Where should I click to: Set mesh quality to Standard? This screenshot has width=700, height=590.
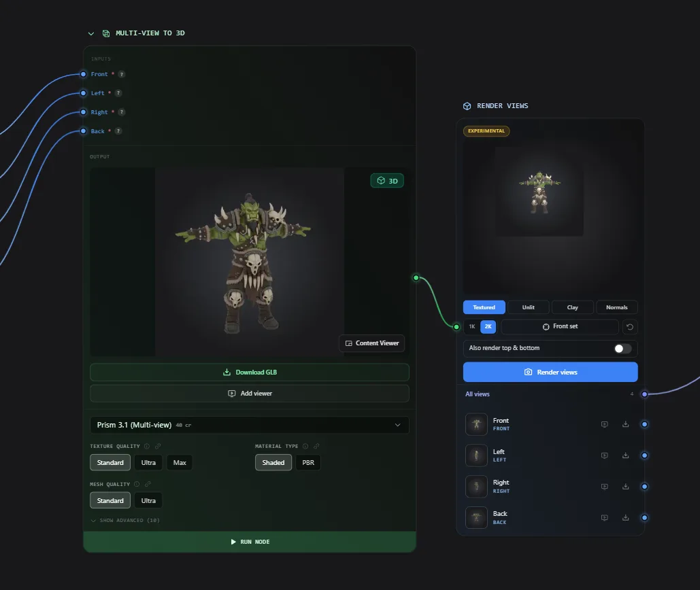110,500
